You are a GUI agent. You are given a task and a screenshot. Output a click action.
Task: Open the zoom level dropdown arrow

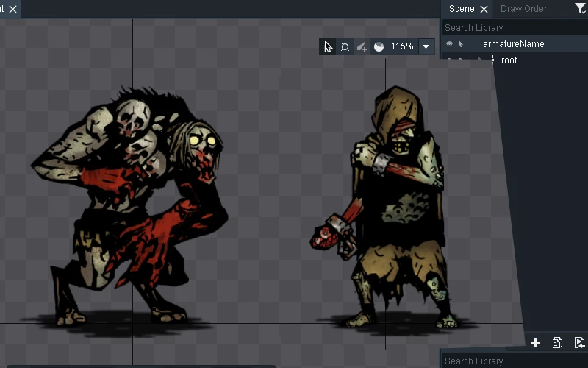point(426,46)
